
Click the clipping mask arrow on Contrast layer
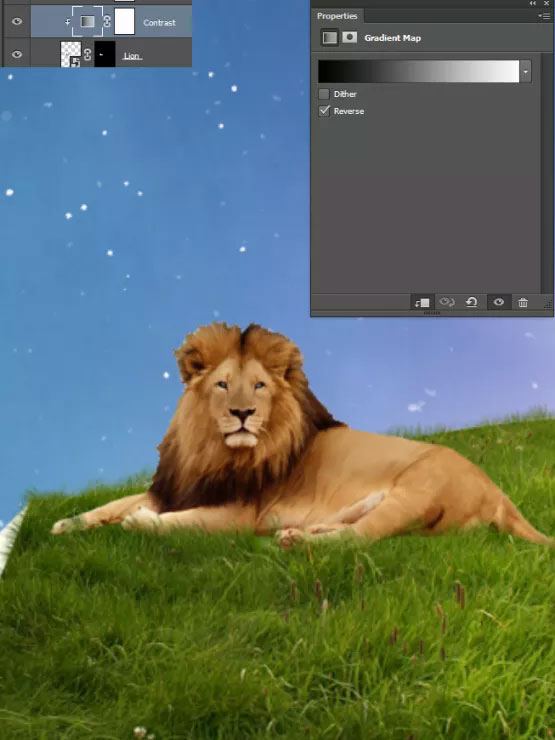point(68,22)
